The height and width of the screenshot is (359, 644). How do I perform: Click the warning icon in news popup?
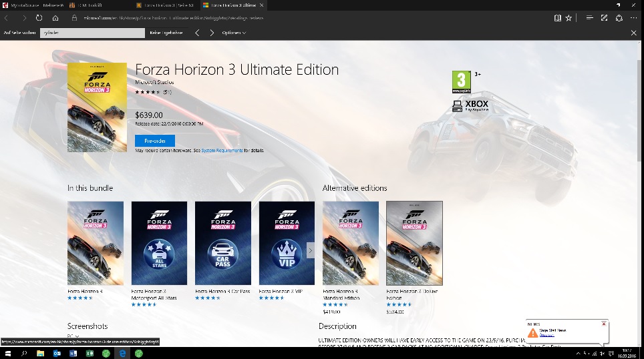tap(532, 333)
